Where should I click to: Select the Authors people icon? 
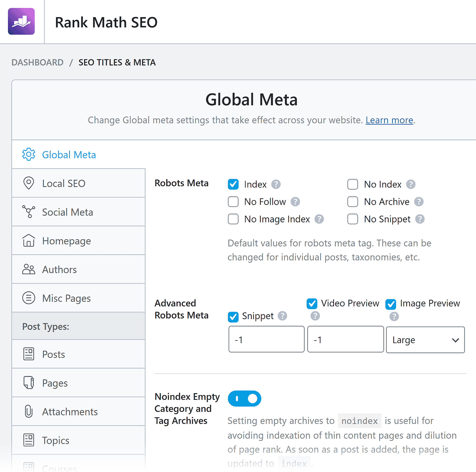click(x=29, y=269)
